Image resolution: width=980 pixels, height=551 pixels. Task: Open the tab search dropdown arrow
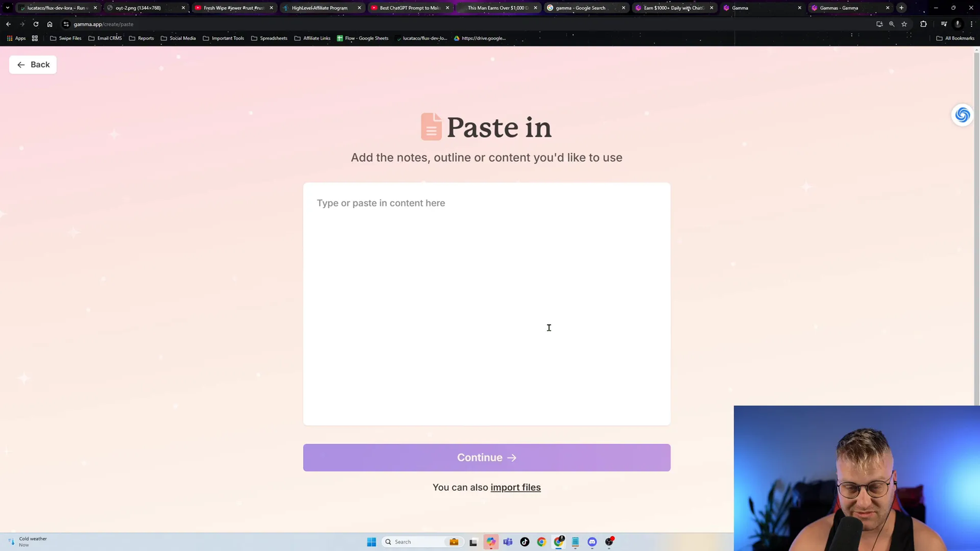tap(7, 8)
